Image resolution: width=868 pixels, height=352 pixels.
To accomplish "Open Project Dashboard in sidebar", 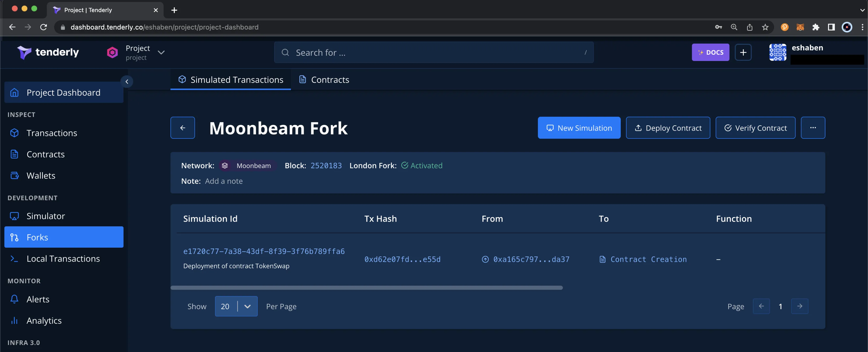I will (64, 92).
